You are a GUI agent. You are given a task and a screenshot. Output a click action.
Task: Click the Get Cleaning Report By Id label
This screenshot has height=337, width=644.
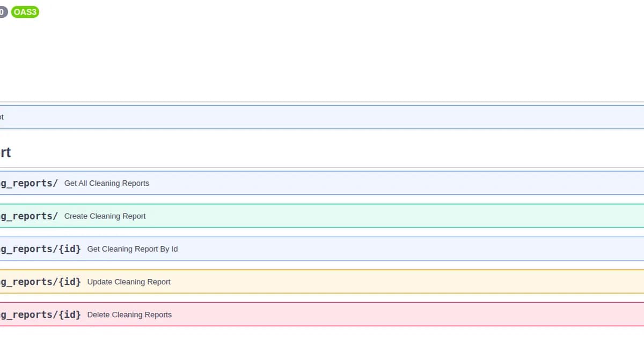(x=132, y=248)
